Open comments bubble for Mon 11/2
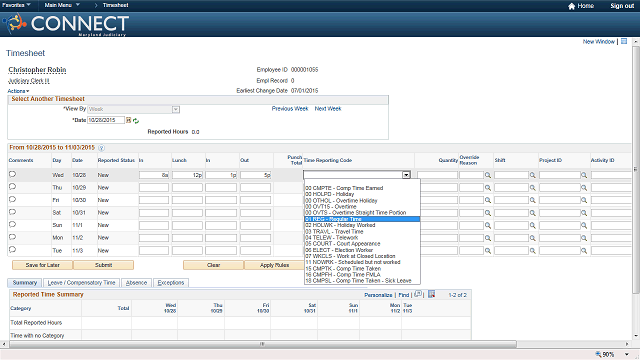The image size is (640, 360). [x=12, y=237]
